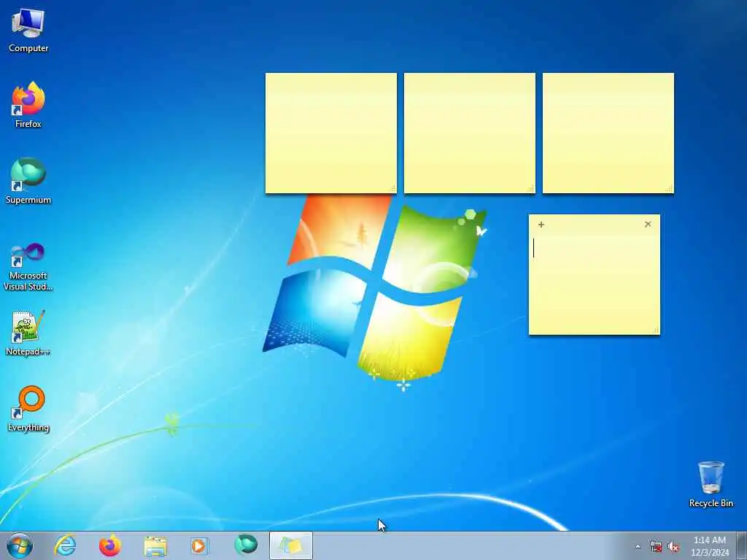The image size is (747, 560).
Task: Click Sticky Notes taskbar button
Action: coord(291,545)
